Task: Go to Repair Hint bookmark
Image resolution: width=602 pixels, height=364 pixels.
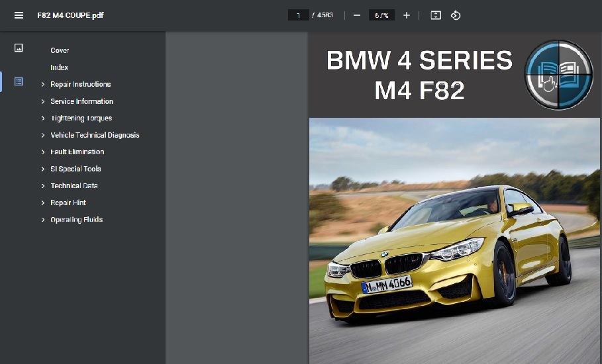Action: click(x=68, y=203)
